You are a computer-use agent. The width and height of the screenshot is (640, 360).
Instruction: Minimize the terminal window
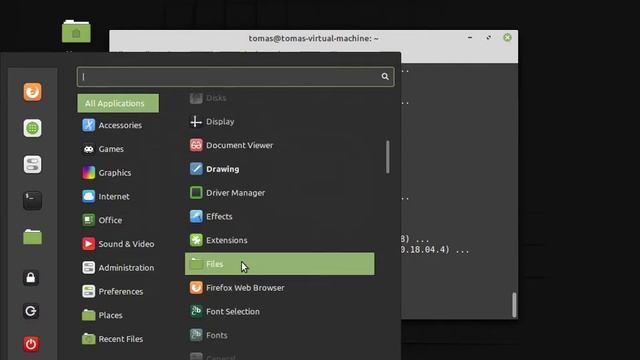click(x=470, y=38)
